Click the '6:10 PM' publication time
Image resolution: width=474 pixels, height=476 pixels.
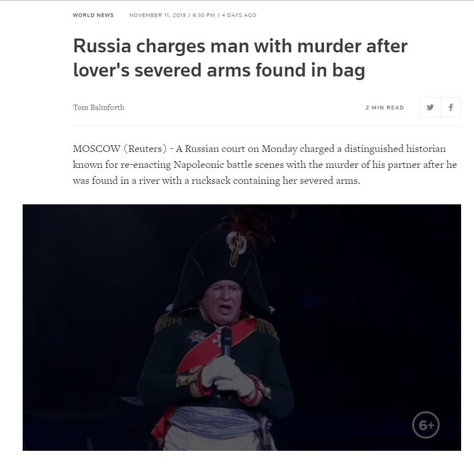(203, 15)
